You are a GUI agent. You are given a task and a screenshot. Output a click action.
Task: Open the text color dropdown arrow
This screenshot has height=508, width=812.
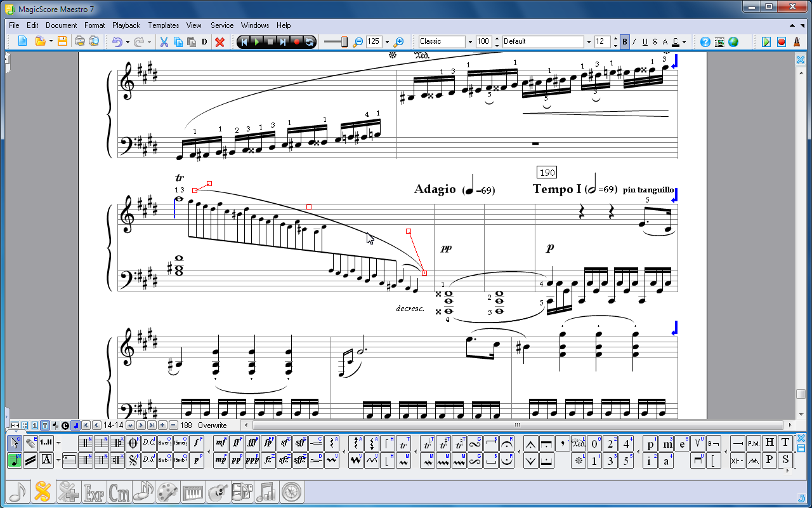point(684,42)
